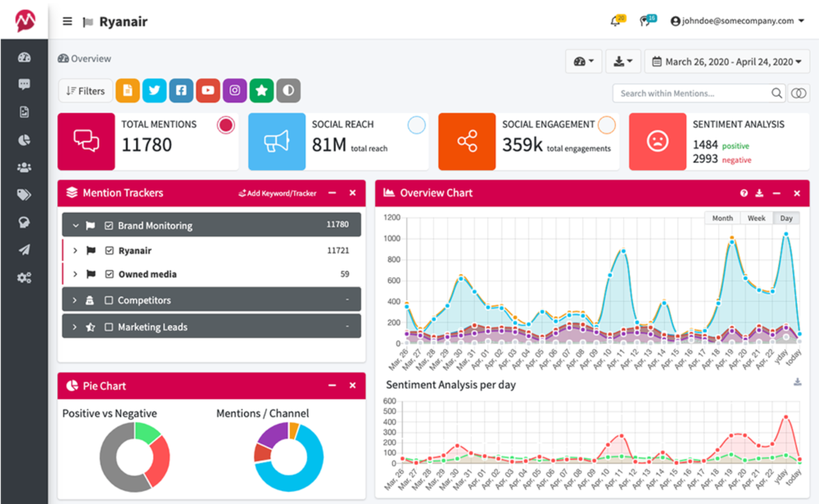The width and height of the screenshot is (819, 504).
Task: Uncheck the Owned media checkbox
Action: click(x=109, y=274)
